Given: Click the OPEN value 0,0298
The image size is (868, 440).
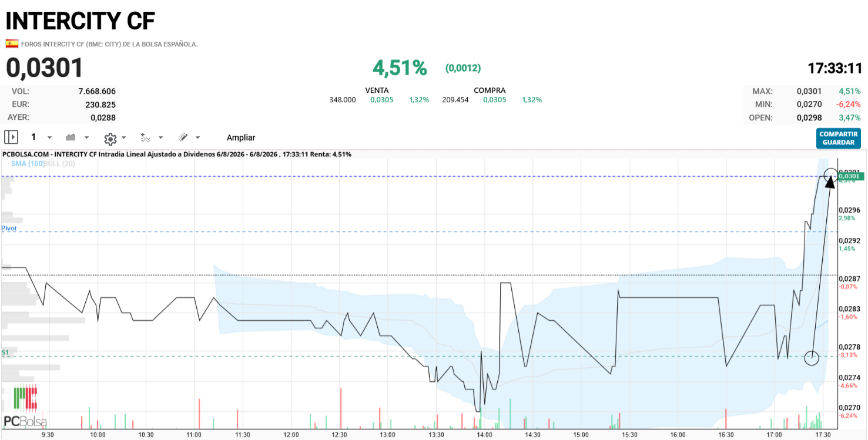Looking at the screenshot, I should [809, 117].
